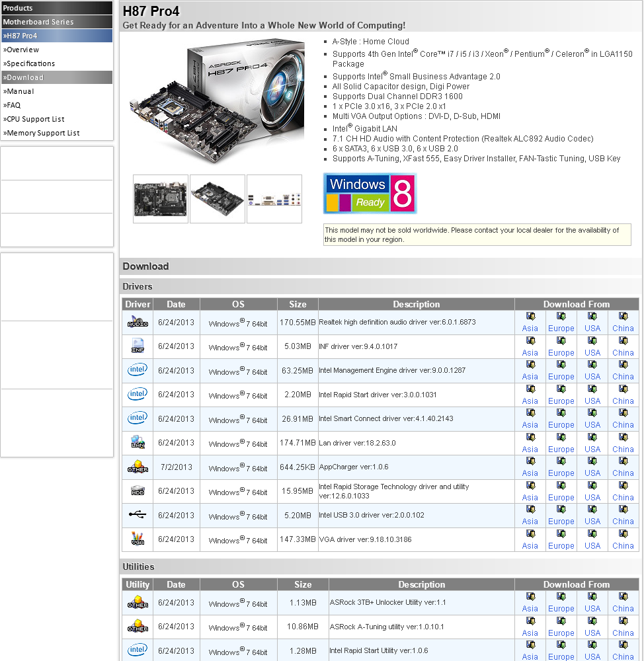Click 'ASRock 3TB+ Unlocker Utility ver:1.1' text
The image size is (644, 661).
point(387,602)
